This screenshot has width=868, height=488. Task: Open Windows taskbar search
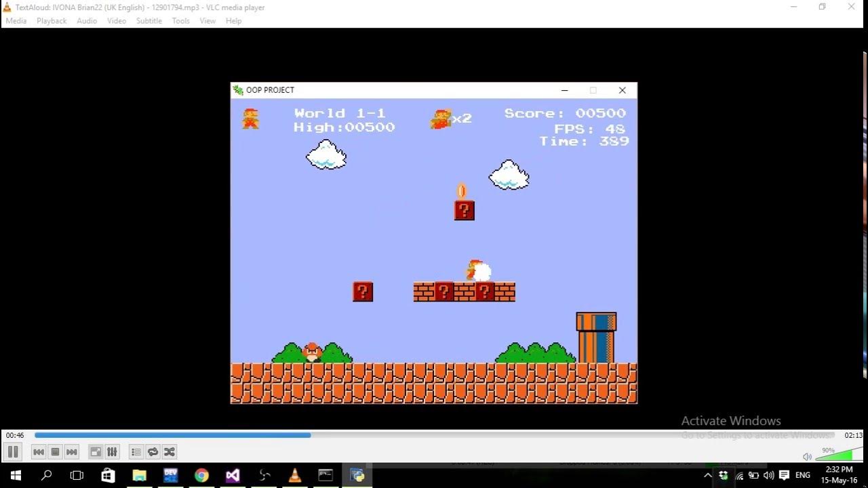coord(47,475)
